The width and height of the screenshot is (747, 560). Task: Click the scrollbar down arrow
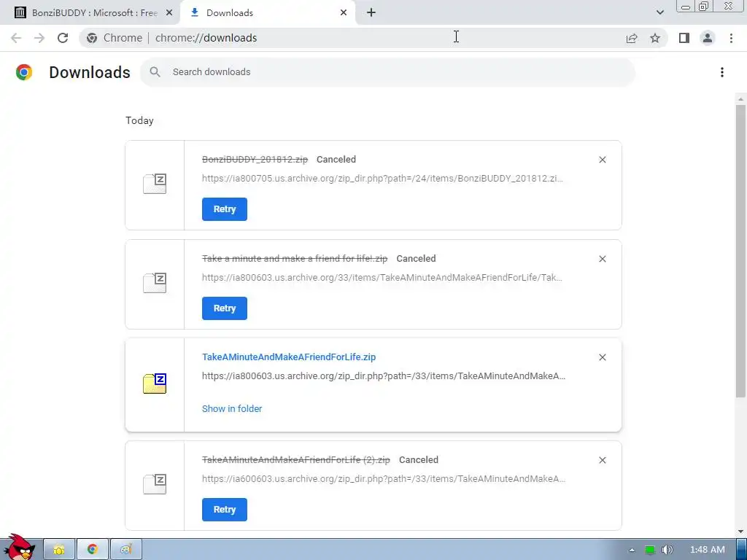coord(740,532)
